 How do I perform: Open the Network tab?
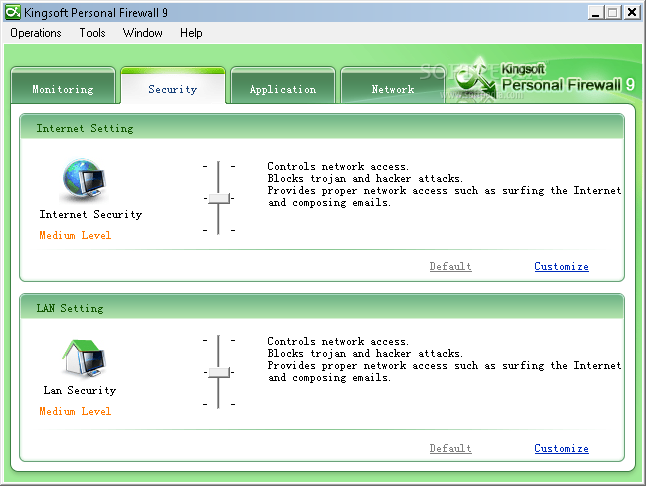(393, 85)
